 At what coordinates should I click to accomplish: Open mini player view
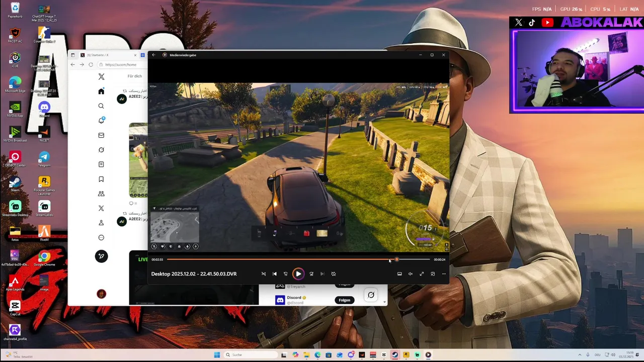[x=433, y=274]
